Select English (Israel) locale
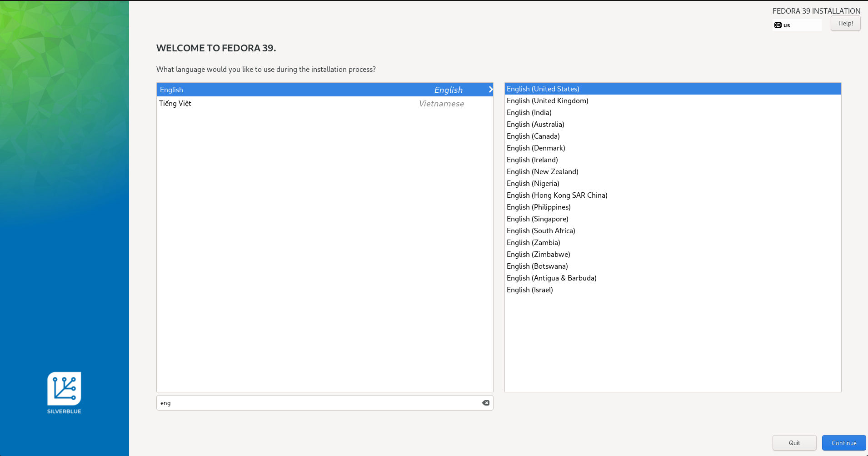Image resolution: width=868 pixels, height=456 pixels. (x=529, y=290)
